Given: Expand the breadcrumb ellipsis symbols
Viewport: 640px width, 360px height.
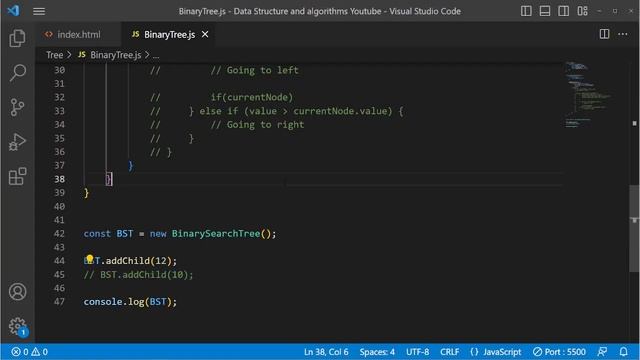Looking at the screenshot, I should (156, 55).
